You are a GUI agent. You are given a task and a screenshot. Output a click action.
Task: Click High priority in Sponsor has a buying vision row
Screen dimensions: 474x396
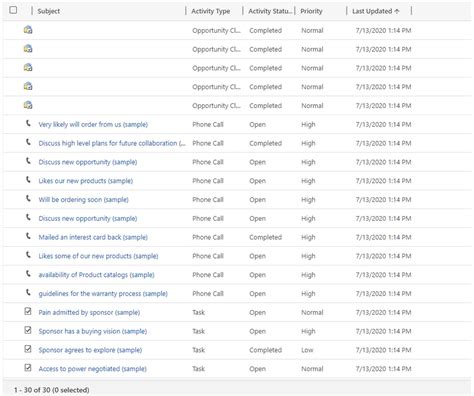pos(308,331)
